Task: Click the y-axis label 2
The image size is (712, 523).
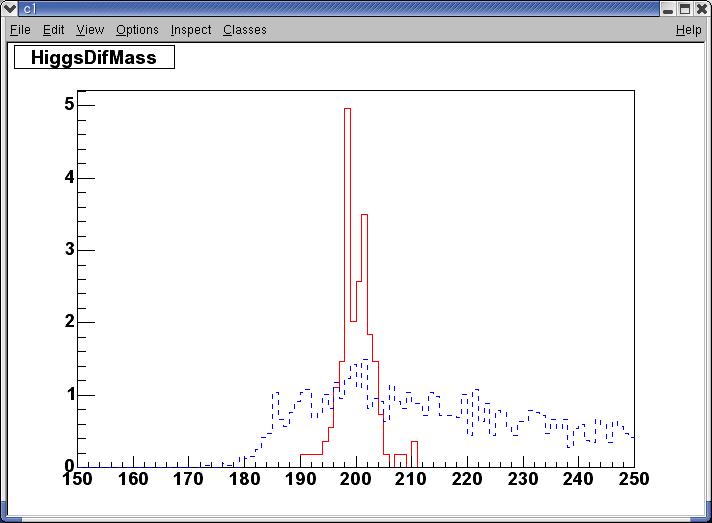Action: (x=69, y=322)
